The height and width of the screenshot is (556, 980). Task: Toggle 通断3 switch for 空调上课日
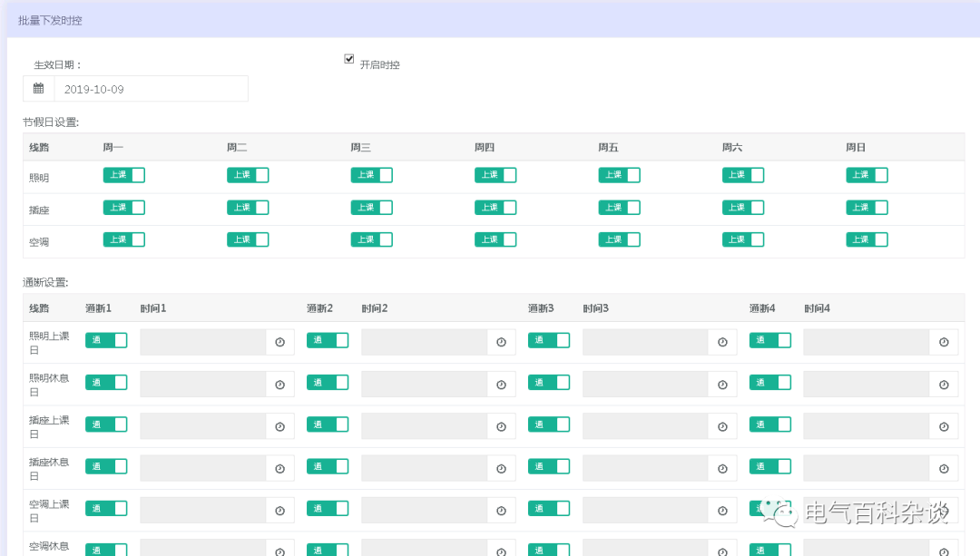coord(549,509)
